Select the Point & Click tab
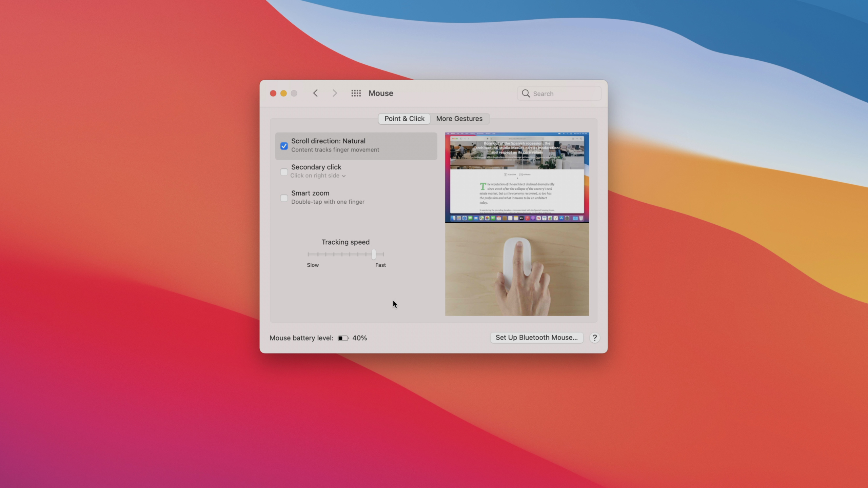This screenshot has width=868, height=488. (x=404, y=119)
